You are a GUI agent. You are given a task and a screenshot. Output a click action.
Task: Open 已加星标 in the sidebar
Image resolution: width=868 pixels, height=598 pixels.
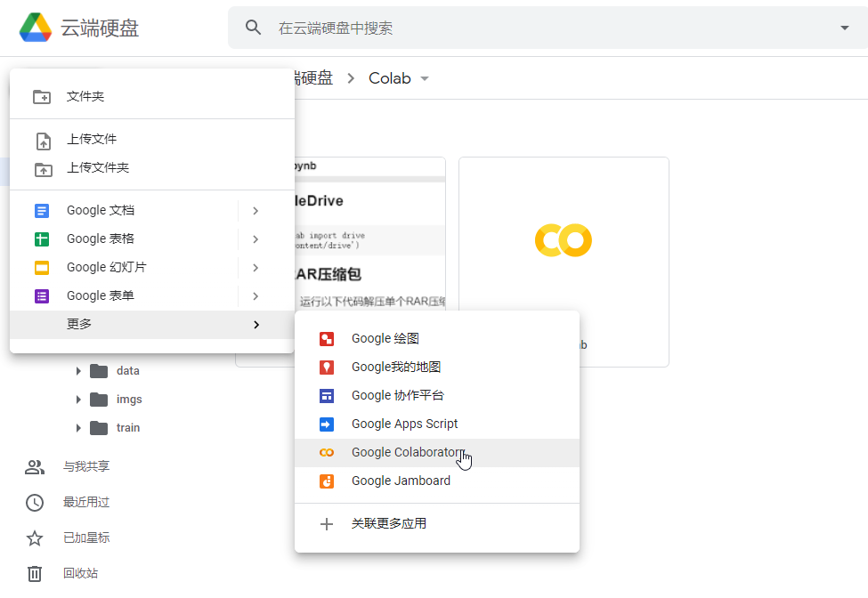pyautogui.click(x=86, y=537)
